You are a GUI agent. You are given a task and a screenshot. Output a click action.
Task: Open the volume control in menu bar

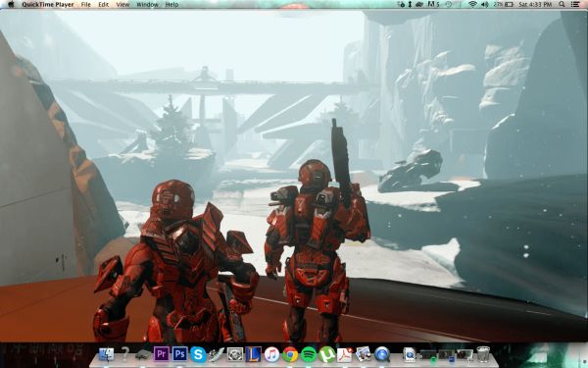tap(484, 5)
